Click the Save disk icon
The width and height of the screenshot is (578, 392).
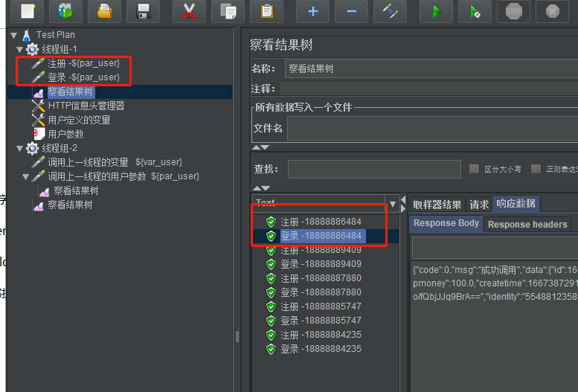144,11
